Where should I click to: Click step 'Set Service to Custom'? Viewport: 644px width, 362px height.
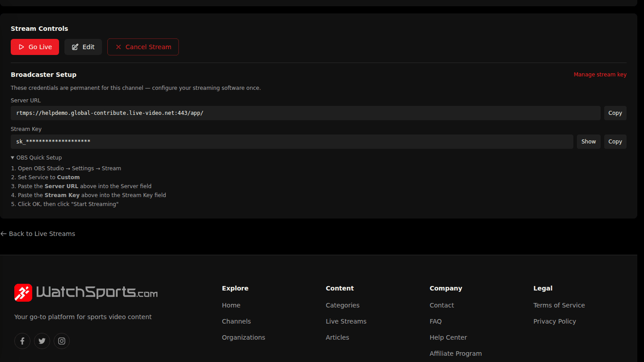tap(45, 177)
